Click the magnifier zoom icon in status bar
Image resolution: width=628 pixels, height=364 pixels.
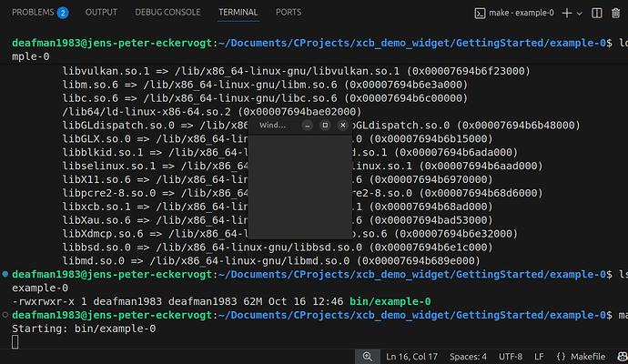(367, 356)
